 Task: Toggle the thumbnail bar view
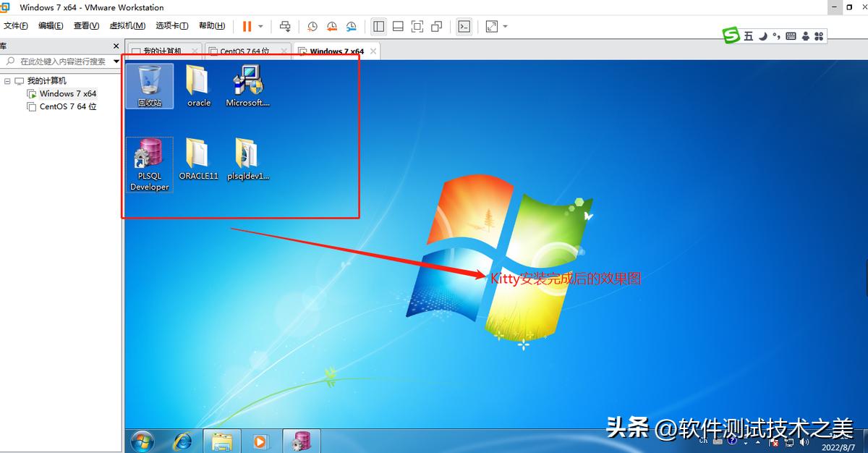click(398, 26)
